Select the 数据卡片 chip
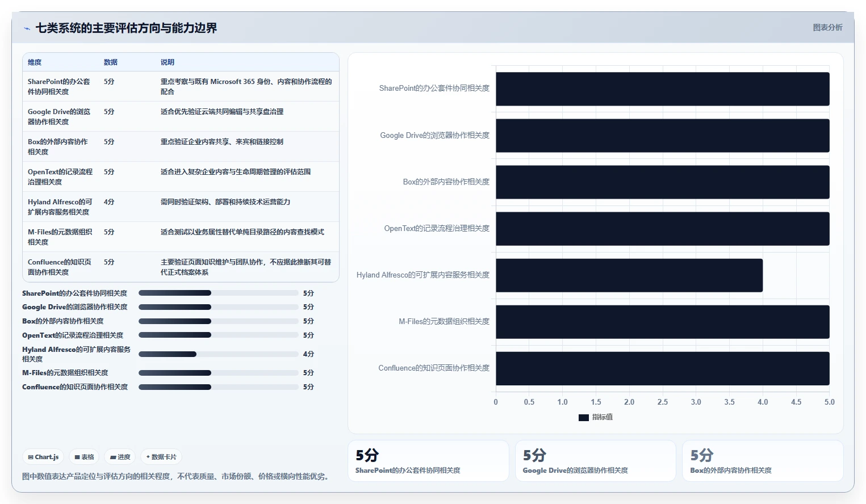Screen dimensions: 866x504 (x=161, y=457)
